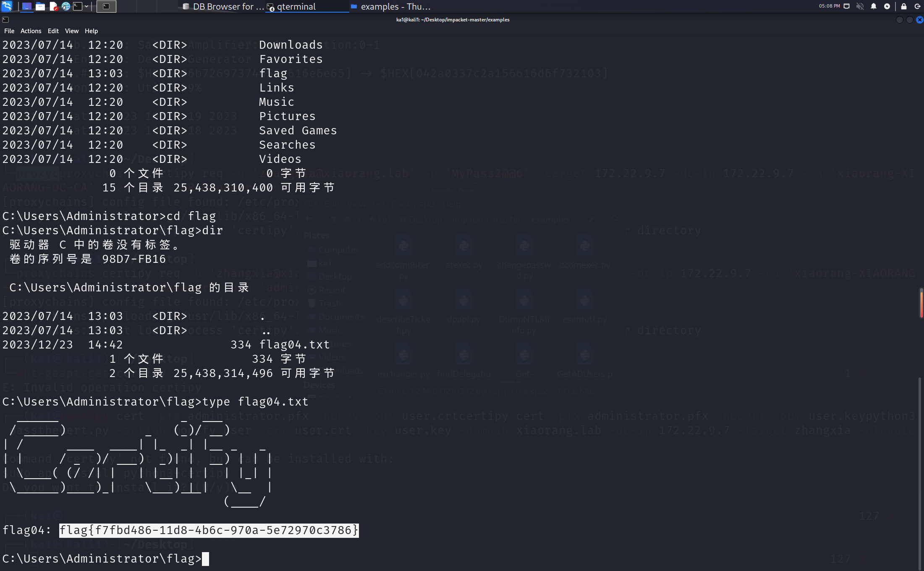The image size is (924, 571).
Task: Open the View menu
Action: tap(72, 31)
